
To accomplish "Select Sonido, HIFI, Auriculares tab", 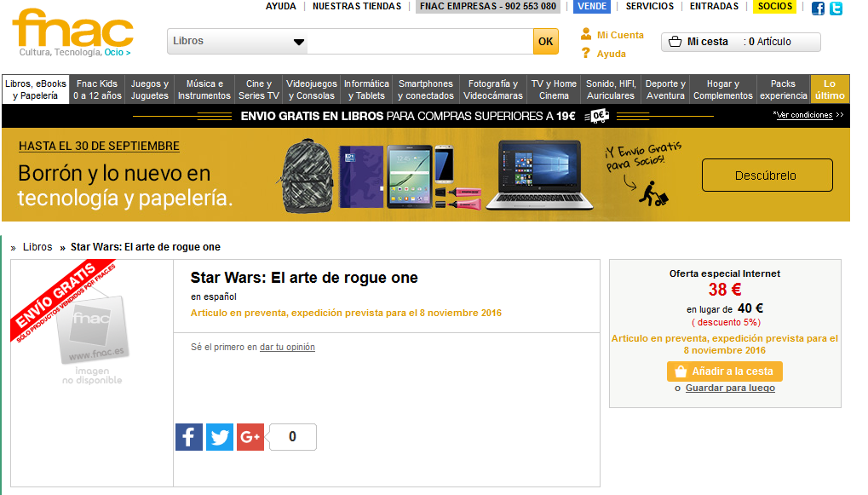I will click(611, 89).
